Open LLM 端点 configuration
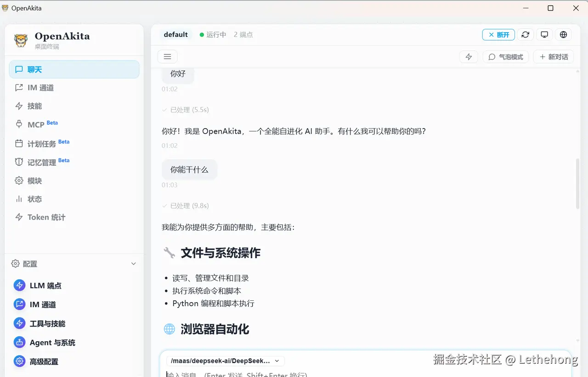 [x=74, y=286]
